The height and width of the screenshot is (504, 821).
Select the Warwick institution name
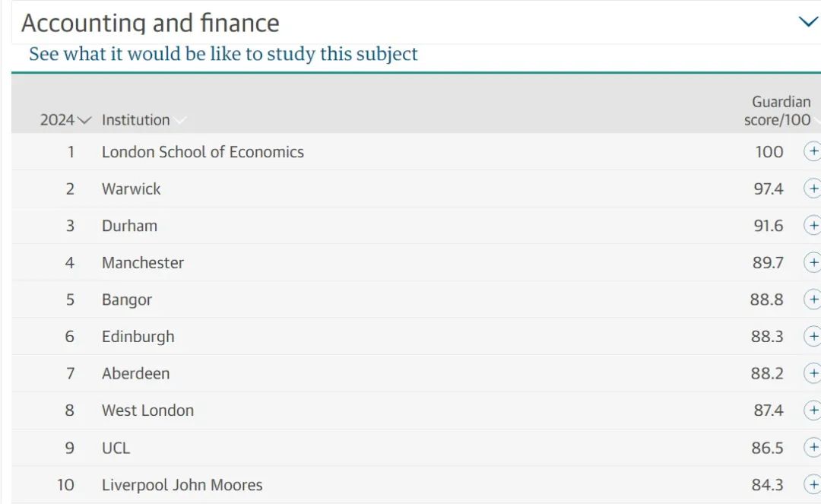(x=131, y=189)
